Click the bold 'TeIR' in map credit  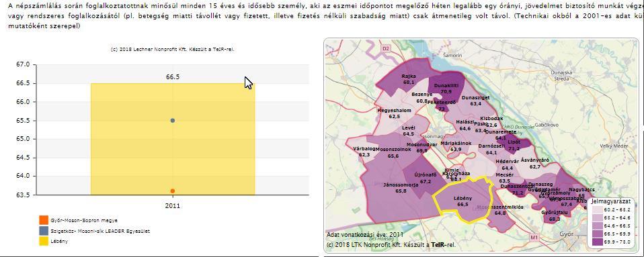[438, 245]
